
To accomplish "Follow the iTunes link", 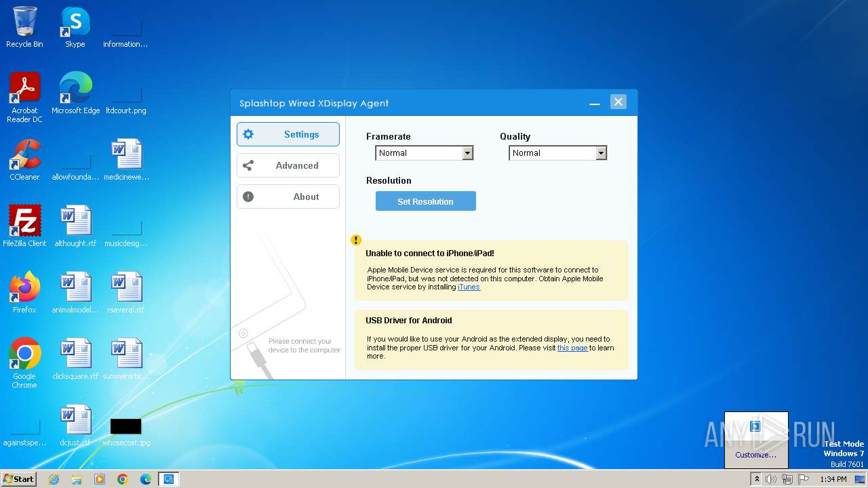I will coord(469,287).
